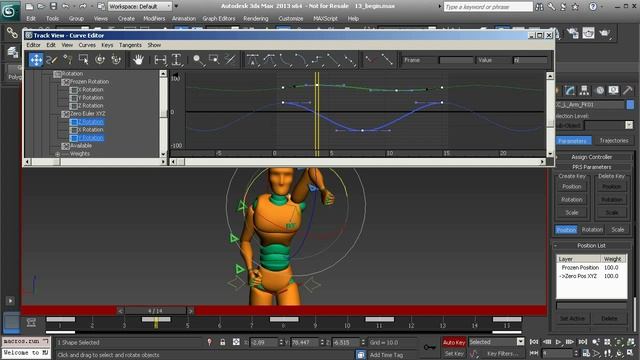
Task: Toggle Set Key mode
Action: [x=454, y=353]
